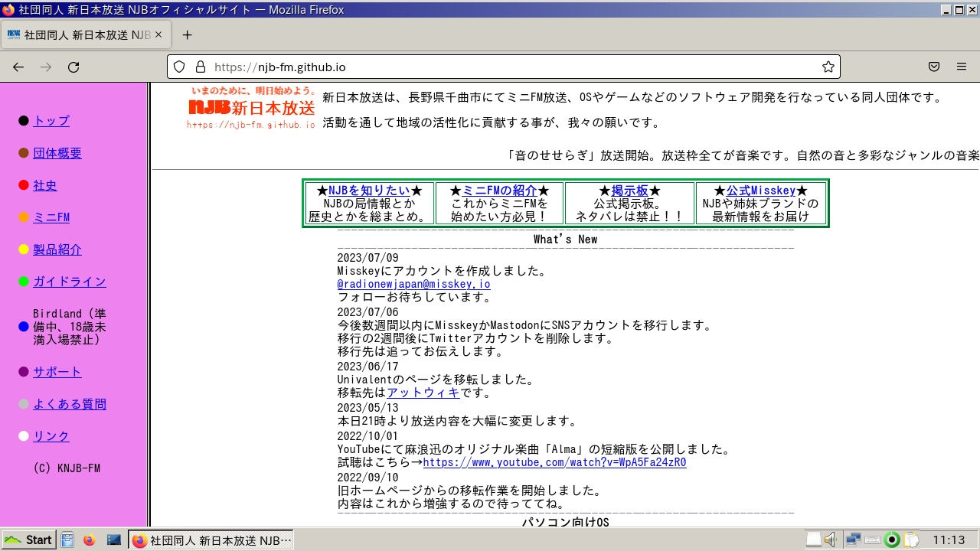Open the ミニFM sidebar link
The image size is (980, 551).
click(51, 217)
